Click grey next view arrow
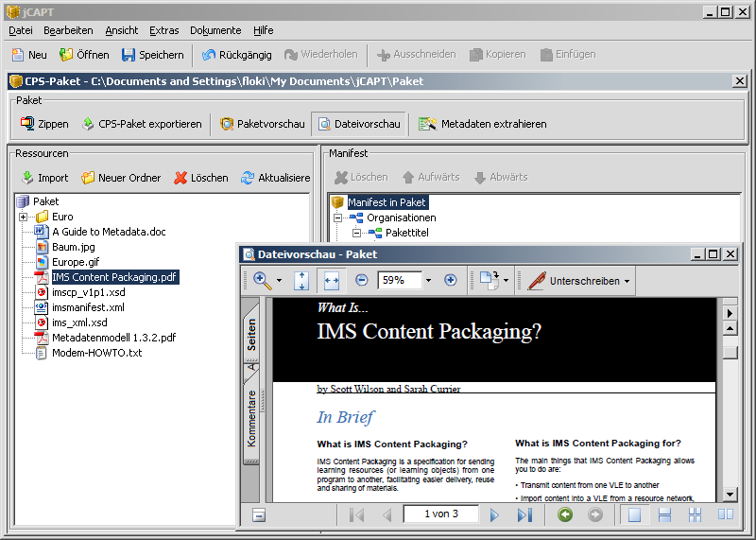Screen dimensions: 756x540 (x=595, y=514)
